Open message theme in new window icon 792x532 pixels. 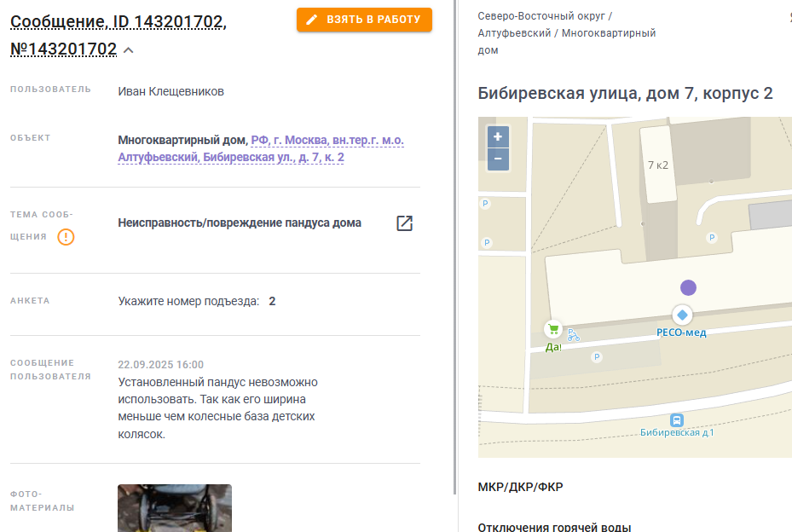click(x=405, y=223)
